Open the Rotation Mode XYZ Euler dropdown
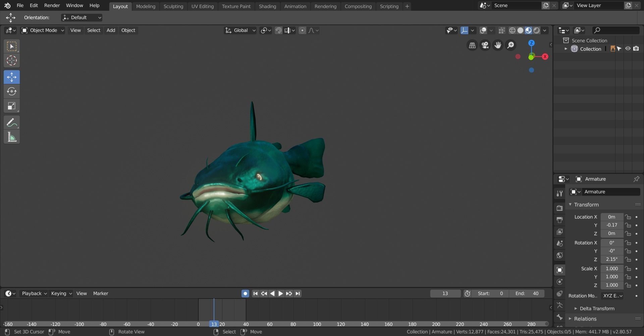Viewport: 644px width, 336px height. 612,296
